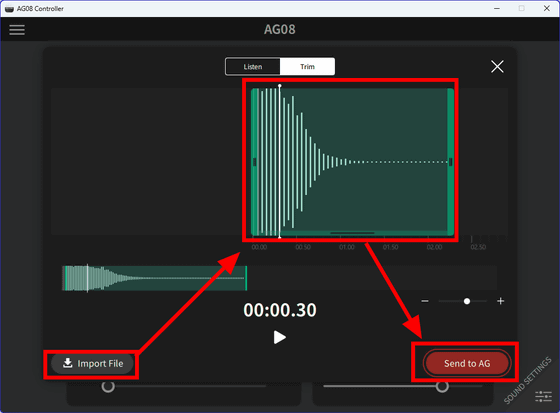This screenshot has height=413, width=560.
Task: Open the Sound Settings mixer icon
Action: (543, 396)
